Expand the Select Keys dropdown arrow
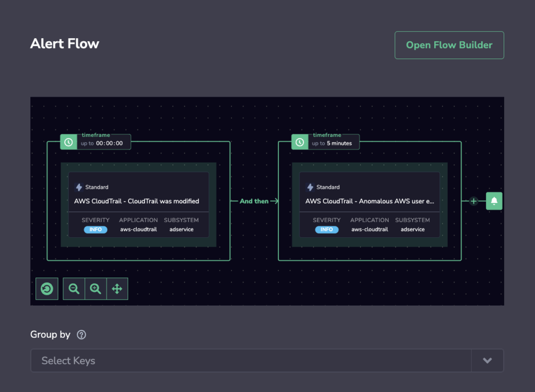535x392 pixels. 487,361
